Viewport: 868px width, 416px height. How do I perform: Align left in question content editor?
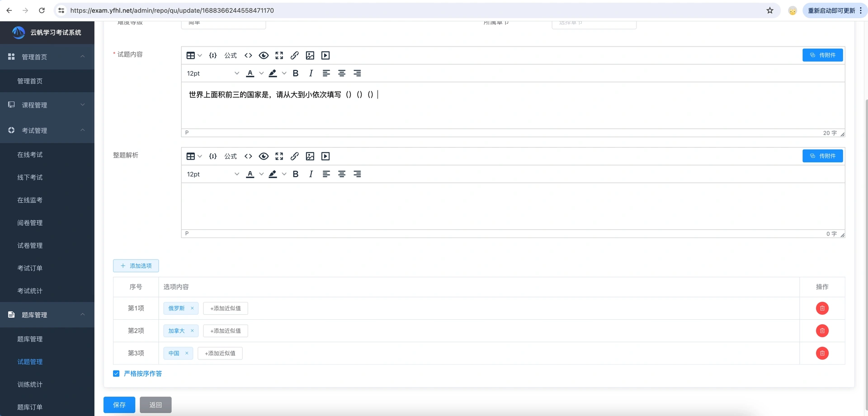pos(326,73)
